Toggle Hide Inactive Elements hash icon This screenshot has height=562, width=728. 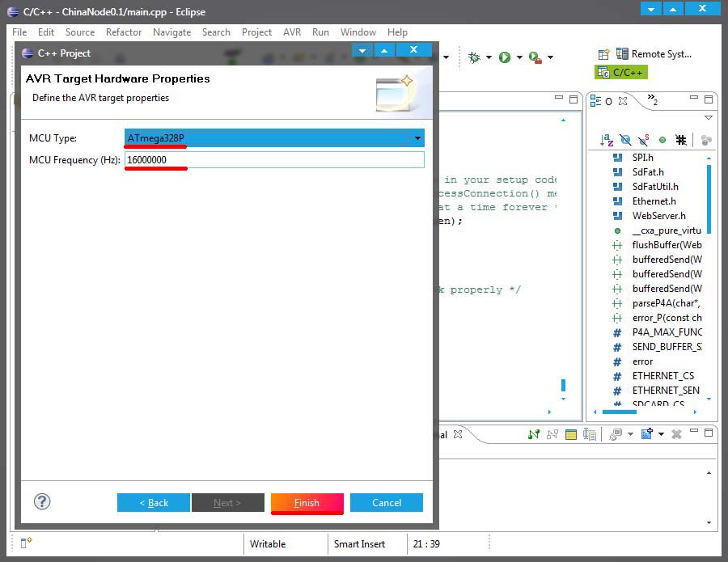tap(681, 140)
